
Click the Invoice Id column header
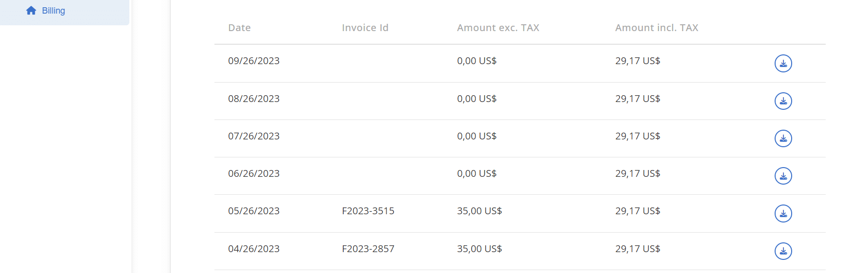pyautogui.click(x=365, y=28)
